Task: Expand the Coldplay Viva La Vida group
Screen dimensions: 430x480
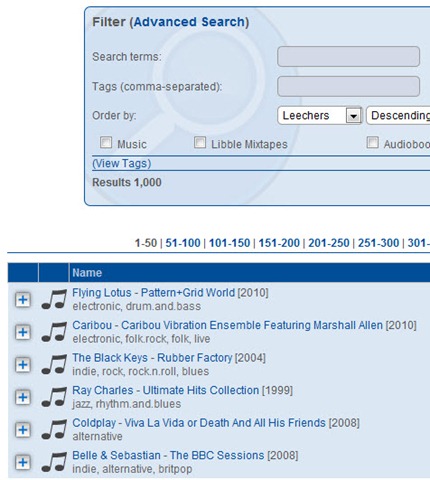Action: pos(23,430)
